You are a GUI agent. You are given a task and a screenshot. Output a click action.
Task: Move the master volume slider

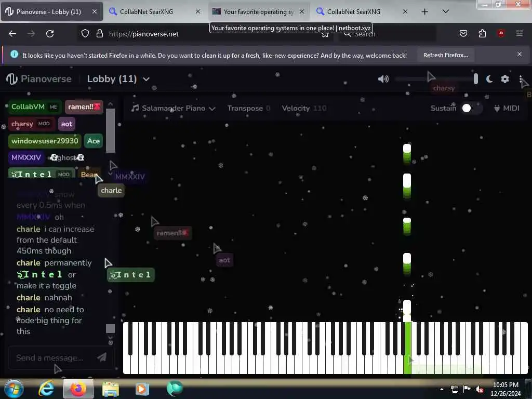pos(475,79)
